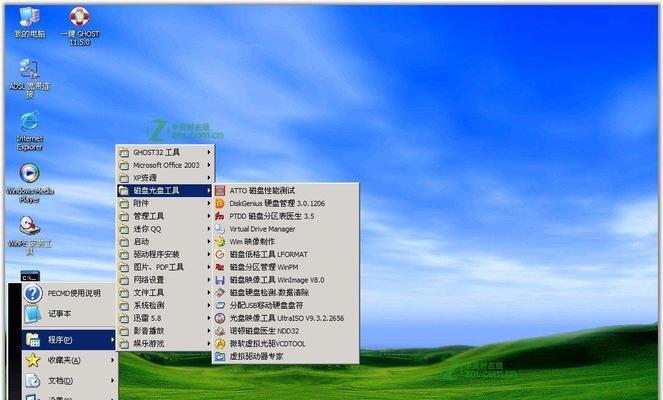
Task: Expand the Microsoft Office 2003 folder
Action: (165, 165)
